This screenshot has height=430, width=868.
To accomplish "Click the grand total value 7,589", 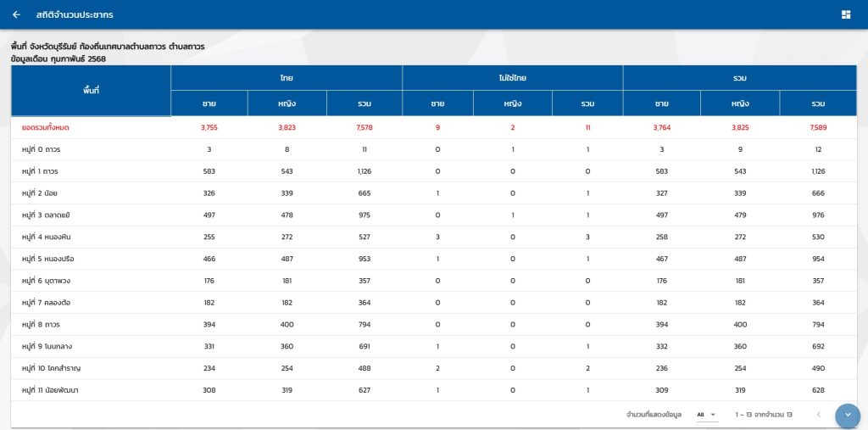I will pyautogui.click(x=817, y=127).
